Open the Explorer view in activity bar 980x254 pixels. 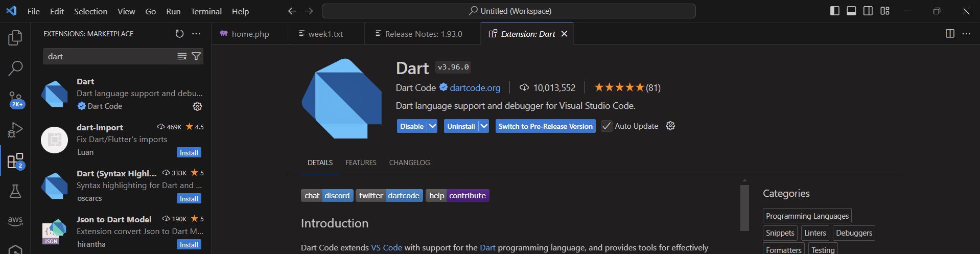tap(15, 37)
